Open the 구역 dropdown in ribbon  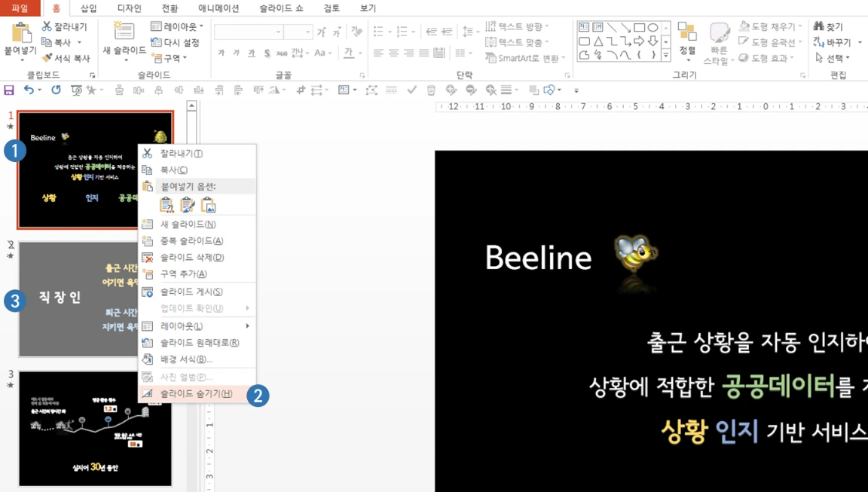click(170, 57)
